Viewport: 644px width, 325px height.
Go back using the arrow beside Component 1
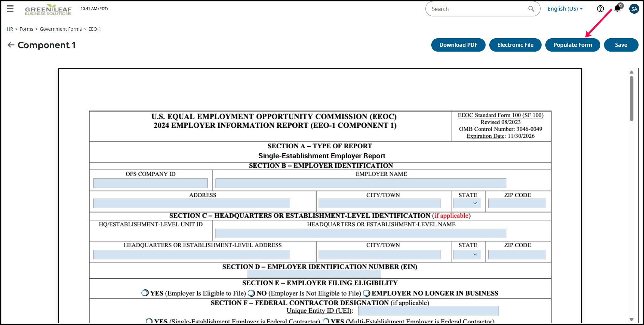pos(11,45)
